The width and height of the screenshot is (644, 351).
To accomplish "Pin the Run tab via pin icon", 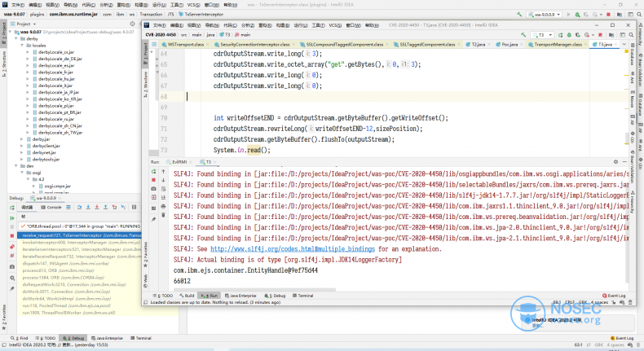I will point(153,220).
